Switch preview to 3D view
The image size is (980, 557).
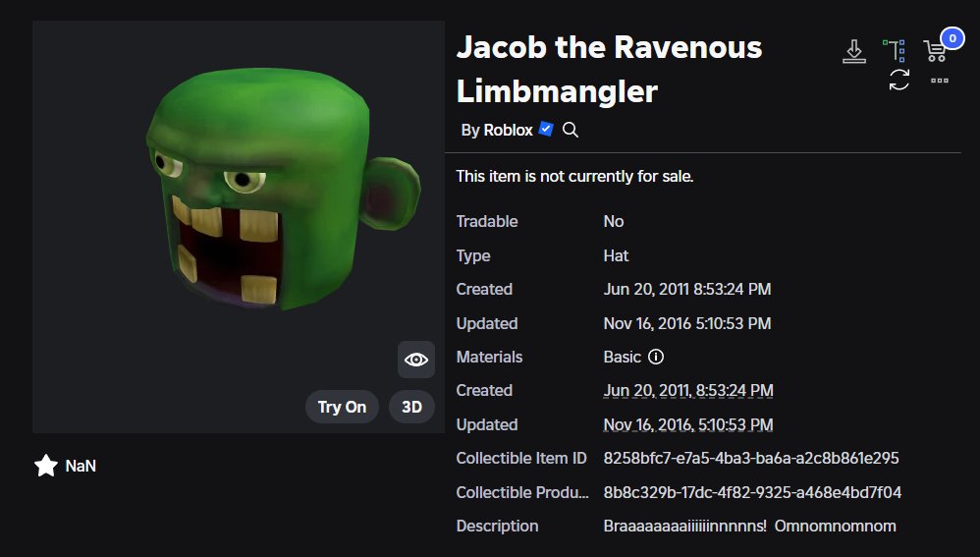411,407
